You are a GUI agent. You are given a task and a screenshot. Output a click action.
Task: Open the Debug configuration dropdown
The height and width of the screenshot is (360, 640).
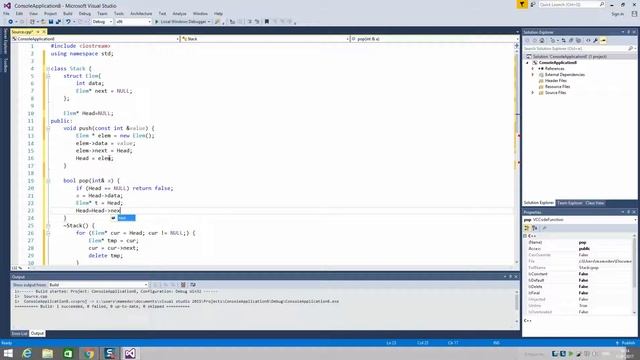(x=102, y=22)
